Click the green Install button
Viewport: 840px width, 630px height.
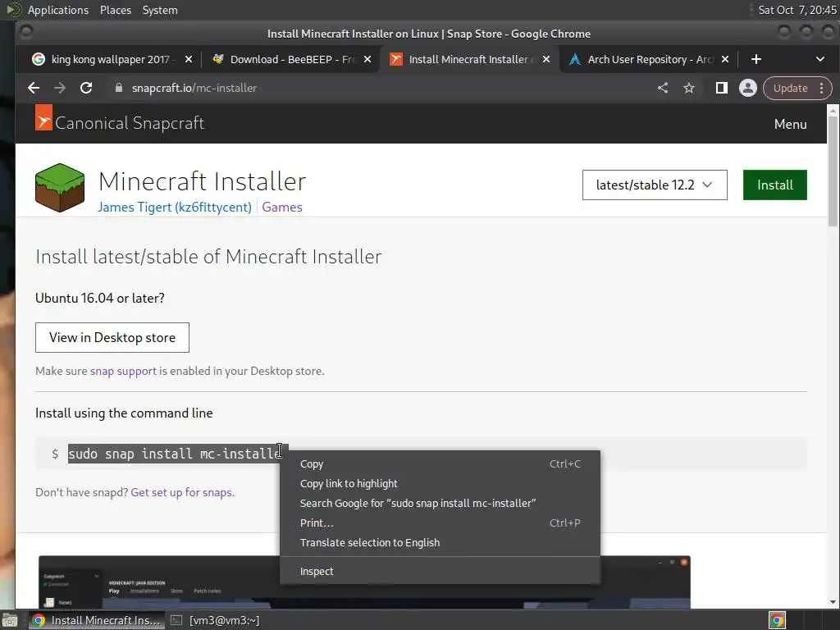tap(774, 185)
